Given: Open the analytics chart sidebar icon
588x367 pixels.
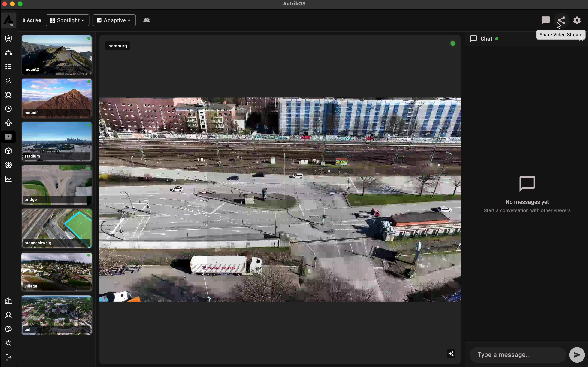Looking at the screenshot, I should [x=9, y=179].
